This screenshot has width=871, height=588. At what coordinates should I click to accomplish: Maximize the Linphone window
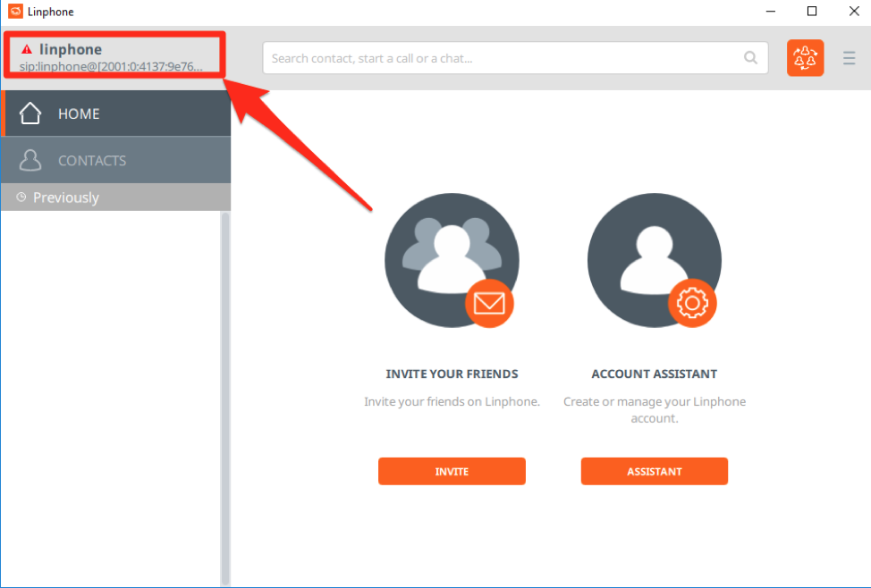812,12
